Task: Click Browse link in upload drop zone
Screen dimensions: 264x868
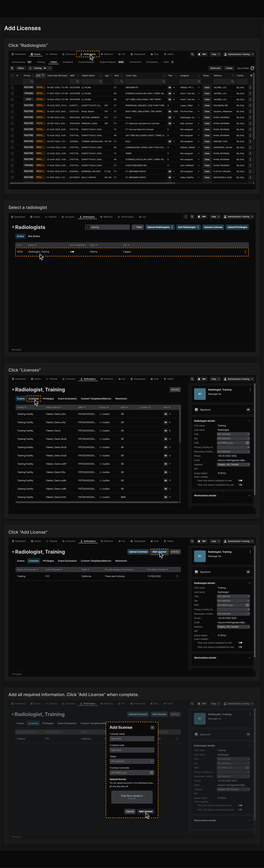Action: pyautogui.click(x=132, y=799)
